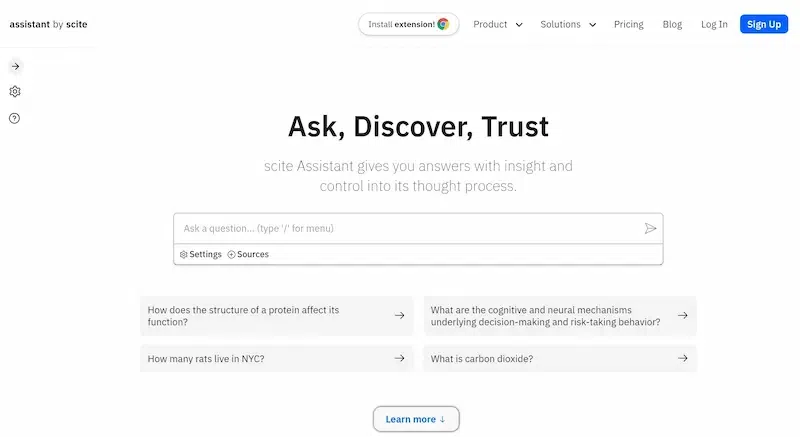Click the sidebar help question mark icon

[15, 118]
